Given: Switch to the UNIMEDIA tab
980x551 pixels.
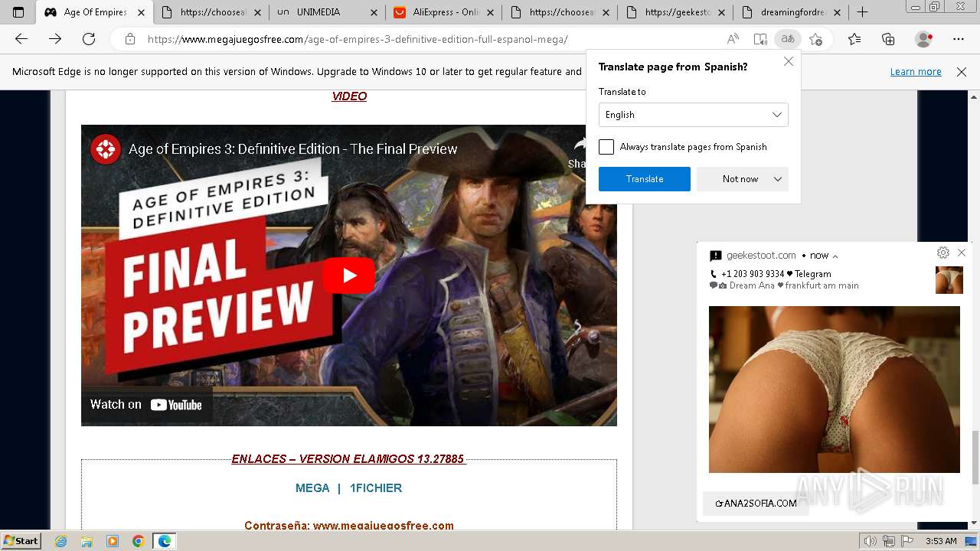Looking at the screenshot, I should 328,12.
